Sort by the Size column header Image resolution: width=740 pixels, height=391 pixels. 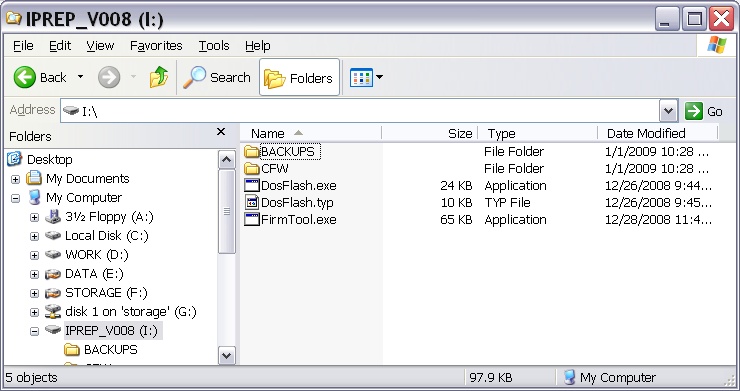tap(429, 134)
